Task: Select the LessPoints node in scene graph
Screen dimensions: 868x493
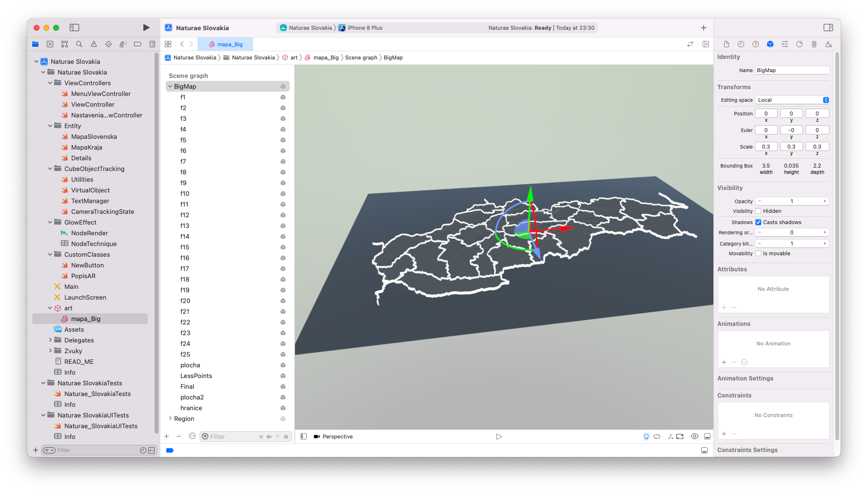Action: tap(196, 376)
